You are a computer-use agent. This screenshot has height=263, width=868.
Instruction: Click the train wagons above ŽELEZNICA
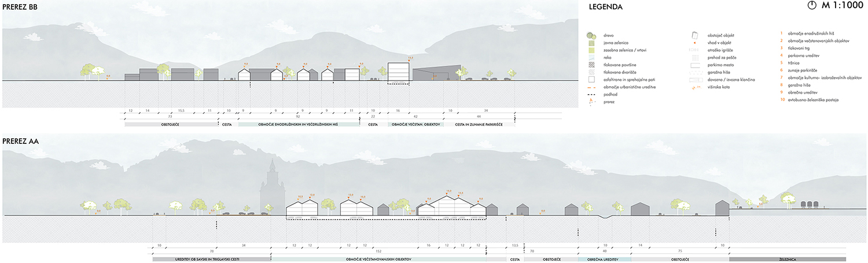point(808,204)
